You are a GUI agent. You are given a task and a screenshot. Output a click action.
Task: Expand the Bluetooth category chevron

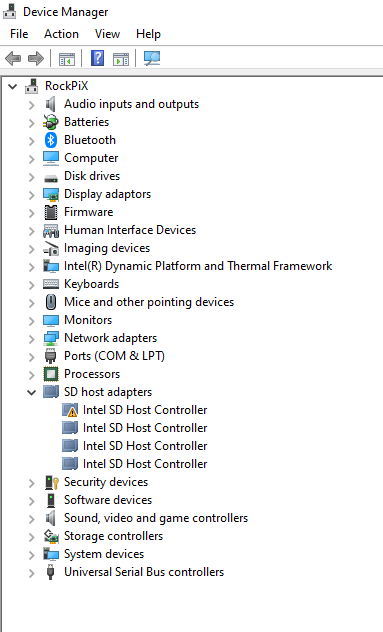click(x=31, y=141)
